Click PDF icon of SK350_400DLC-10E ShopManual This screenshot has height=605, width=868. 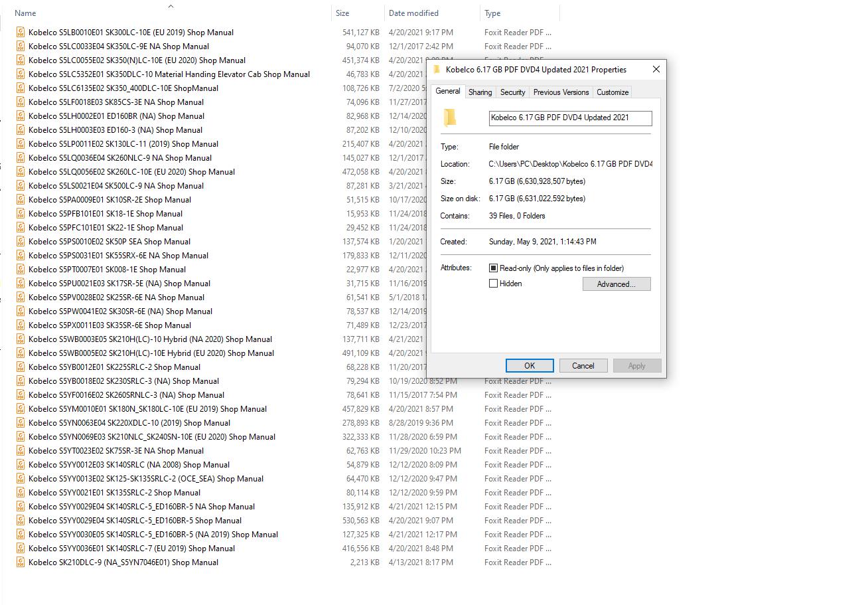coord(21,88)
